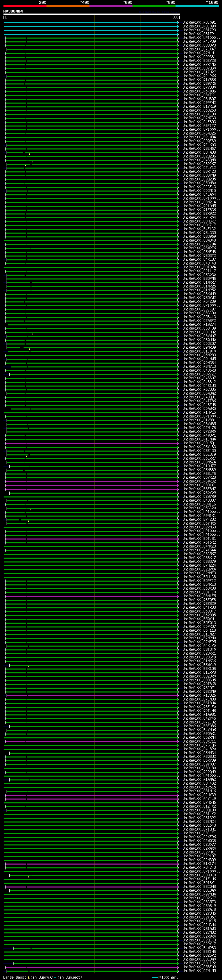Select label UniRef100_B6XKB0

pyautogui.click(x=199, y=114)
